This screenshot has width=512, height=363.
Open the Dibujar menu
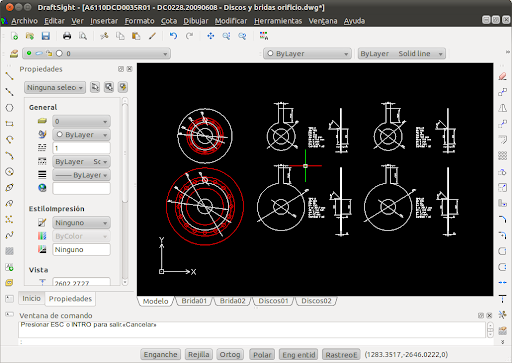[196, 21]
